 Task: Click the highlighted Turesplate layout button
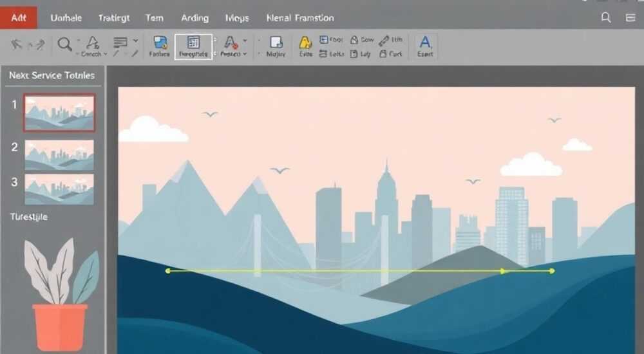tap(193, 47)
